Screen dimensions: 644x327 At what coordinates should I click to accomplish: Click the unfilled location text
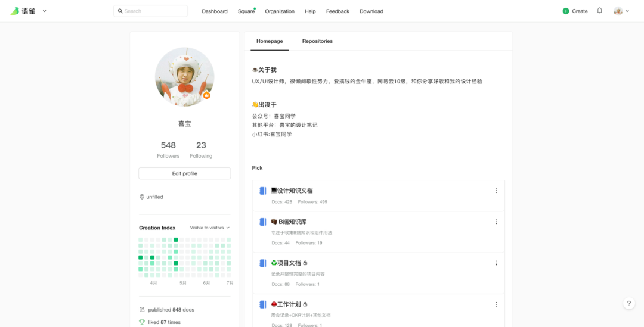point(155,197)
